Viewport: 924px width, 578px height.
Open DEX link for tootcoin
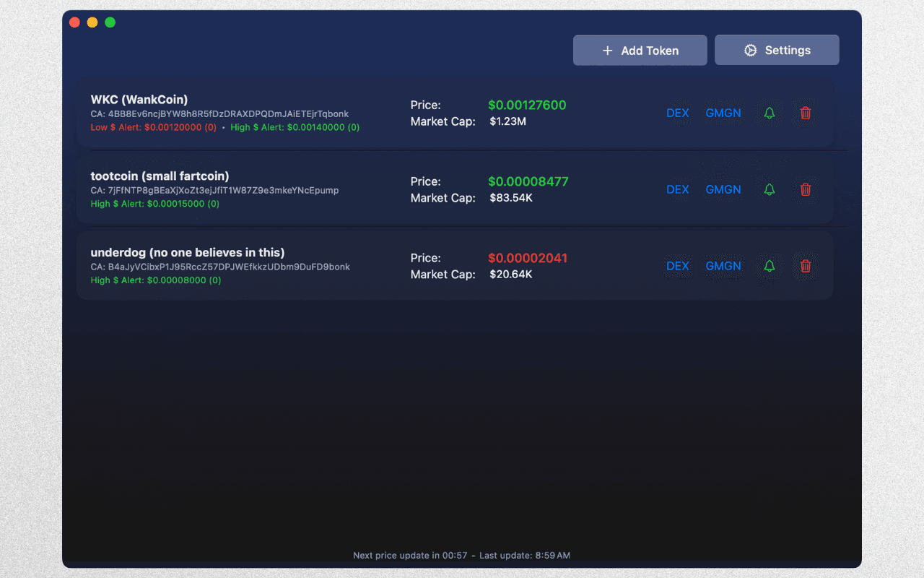pyautogui.click(x=677, y=189)
